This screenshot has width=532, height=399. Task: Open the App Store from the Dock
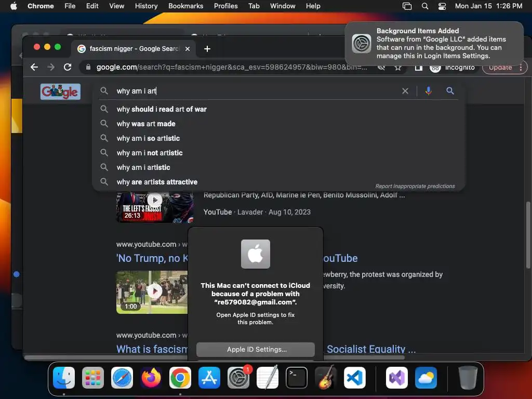[209, 378]
